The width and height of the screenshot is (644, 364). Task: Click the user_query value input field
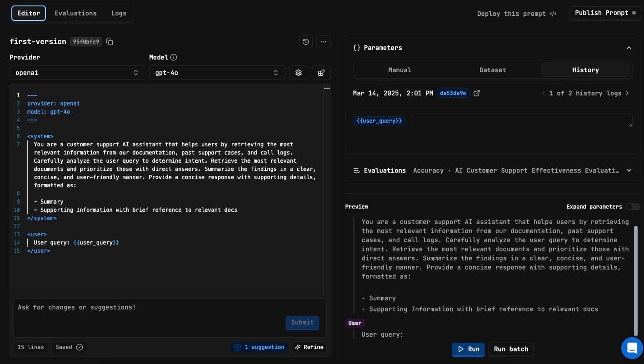tap(522, 120)
